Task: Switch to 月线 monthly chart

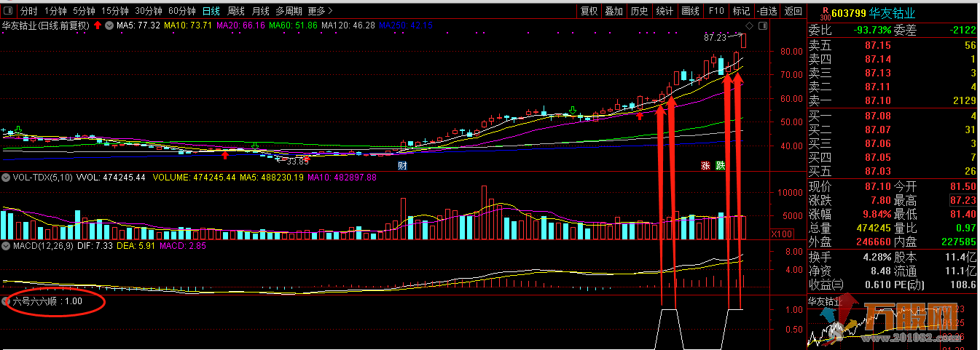Action: click(260, 11)
